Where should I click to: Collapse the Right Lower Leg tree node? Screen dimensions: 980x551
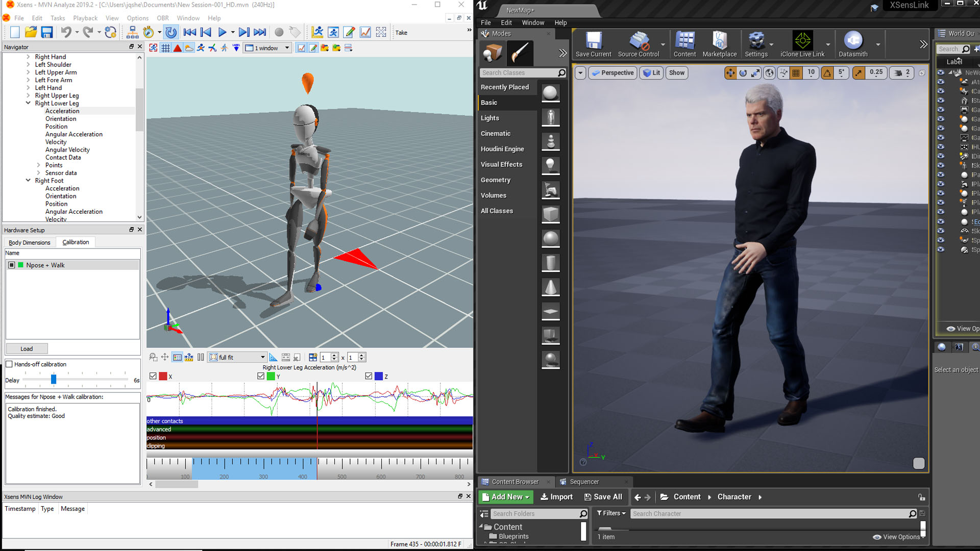[x=28, y=103]
